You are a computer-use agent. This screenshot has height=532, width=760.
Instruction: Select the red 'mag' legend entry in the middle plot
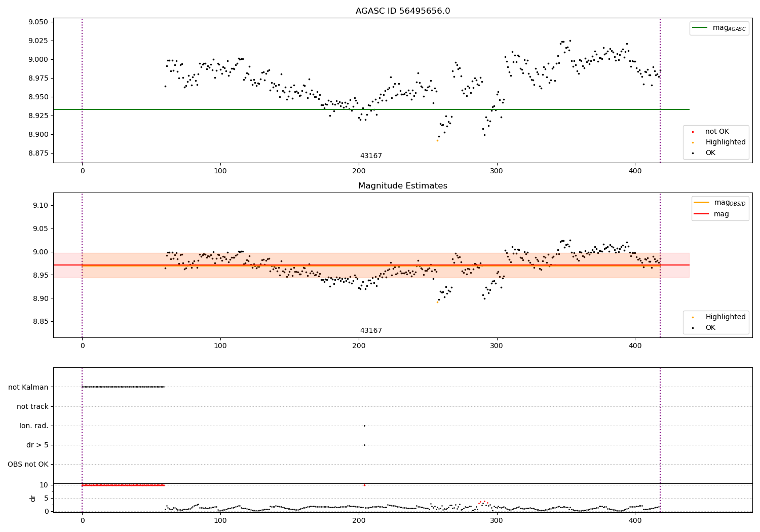(721, 214)
